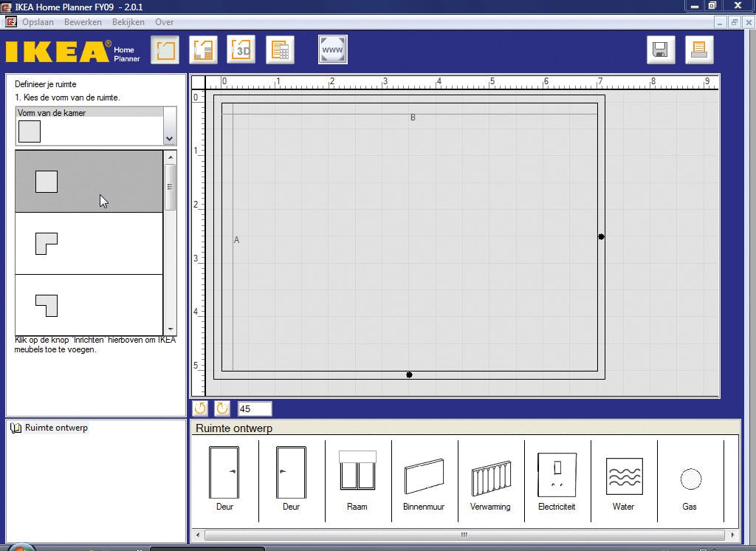Open the Bewerken menu
The width and height of the screenshot is (756, 551).
point(83,22)
